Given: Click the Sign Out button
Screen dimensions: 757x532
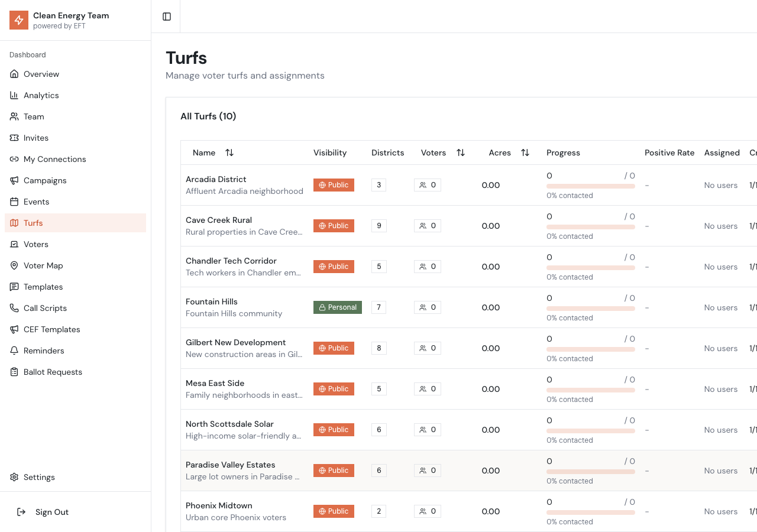Looking at the screenshot, I should [x=52, y=512].
